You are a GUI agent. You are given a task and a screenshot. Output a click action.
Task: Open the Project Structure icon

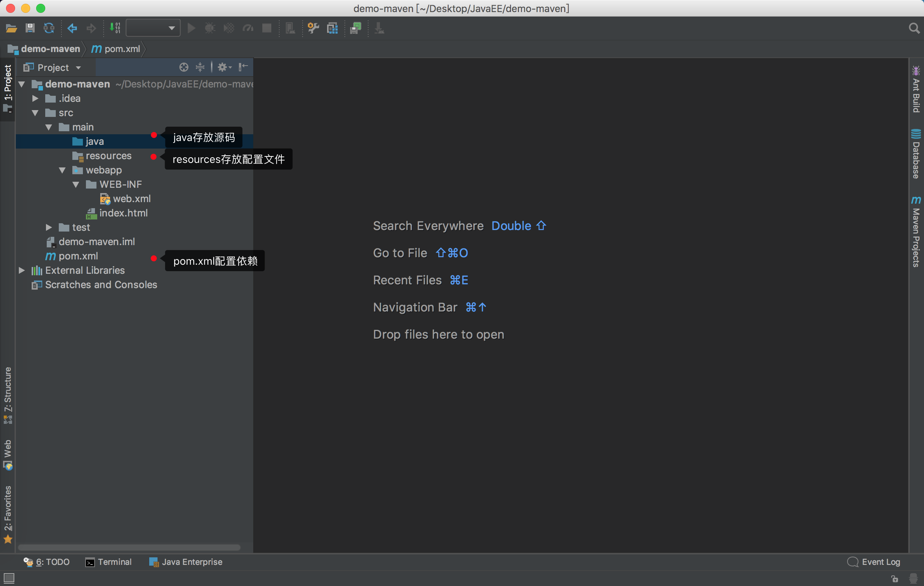pyautogui.click(x=332, y=28)
